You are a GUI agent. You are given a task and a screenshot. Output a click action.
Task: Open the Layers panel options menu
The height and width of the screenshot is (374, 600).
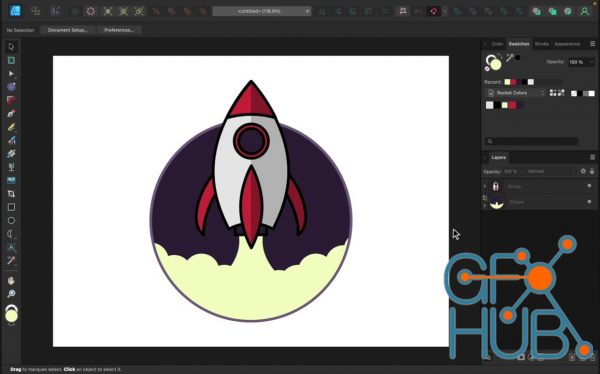pyautogui.click(x=592, y=157)
